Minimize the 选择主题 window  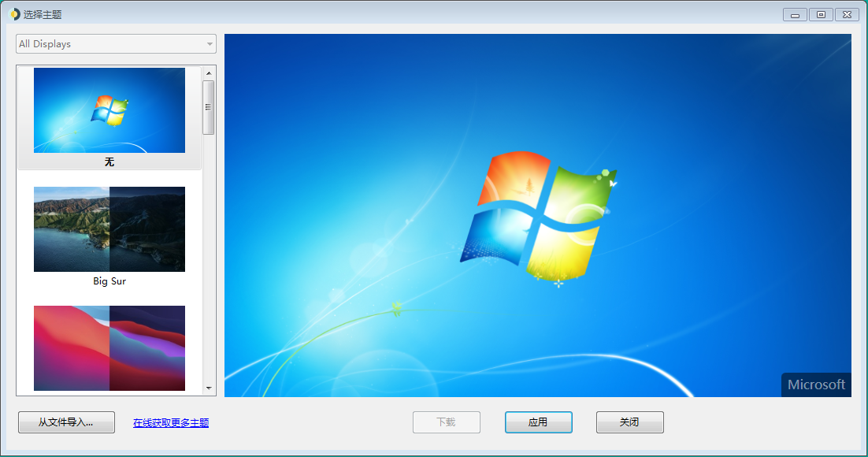(796, 14)
